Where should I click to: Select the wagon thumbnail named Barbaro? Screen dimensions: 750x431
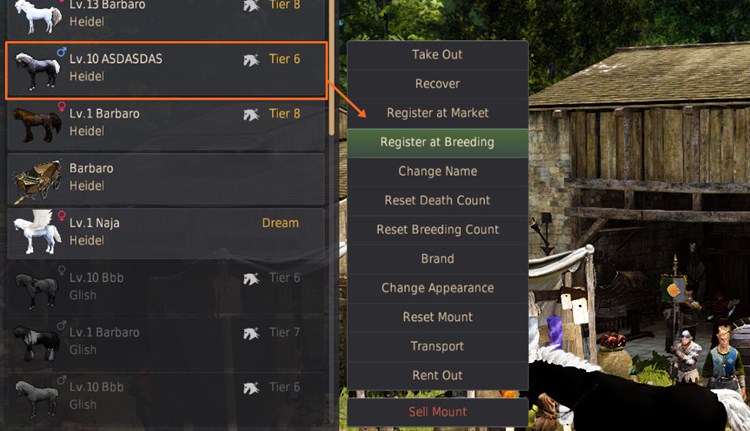click(37, 181)
